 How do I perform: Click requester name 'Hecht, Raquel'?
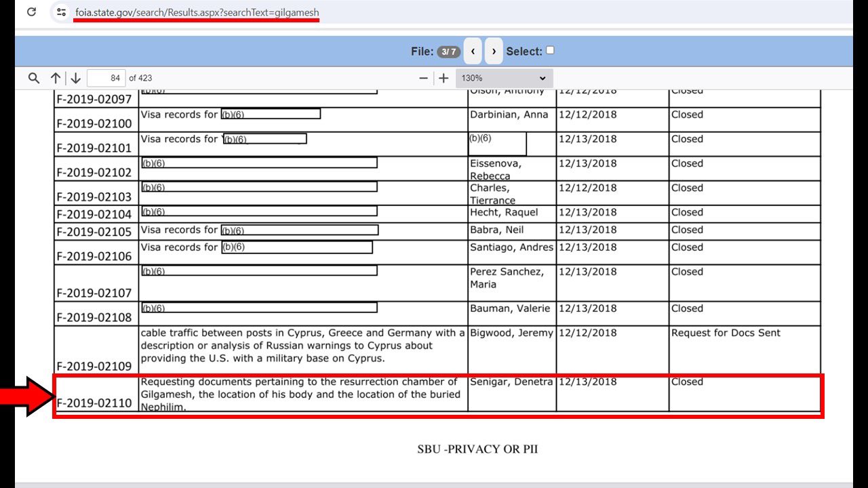504,212
